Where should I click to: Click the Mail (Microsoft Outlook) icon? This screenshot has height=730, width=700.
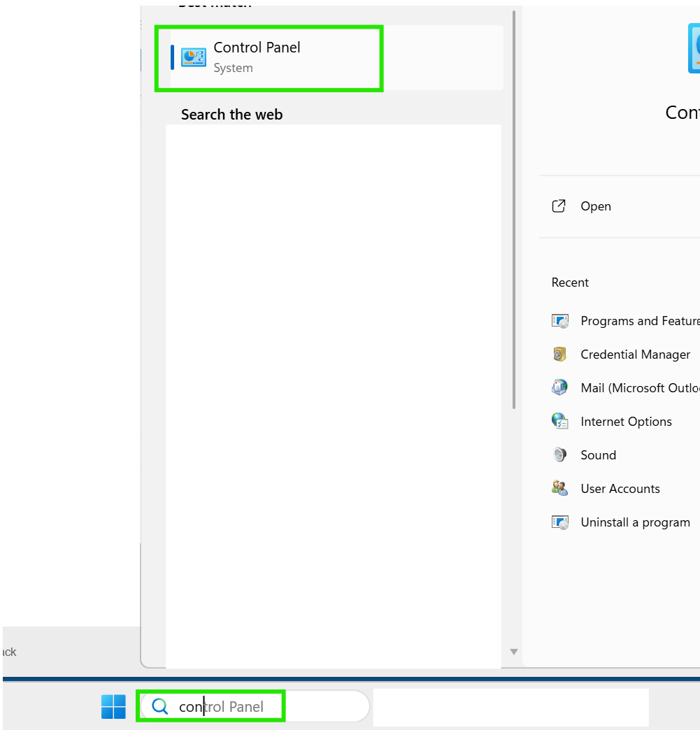coord(559,387)
